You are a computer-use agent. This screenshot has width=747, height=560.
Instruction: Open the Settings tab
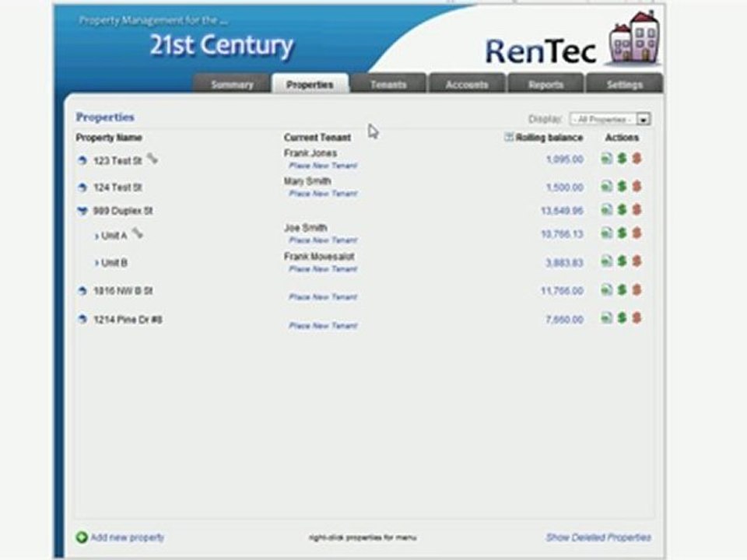coord(625,84)
